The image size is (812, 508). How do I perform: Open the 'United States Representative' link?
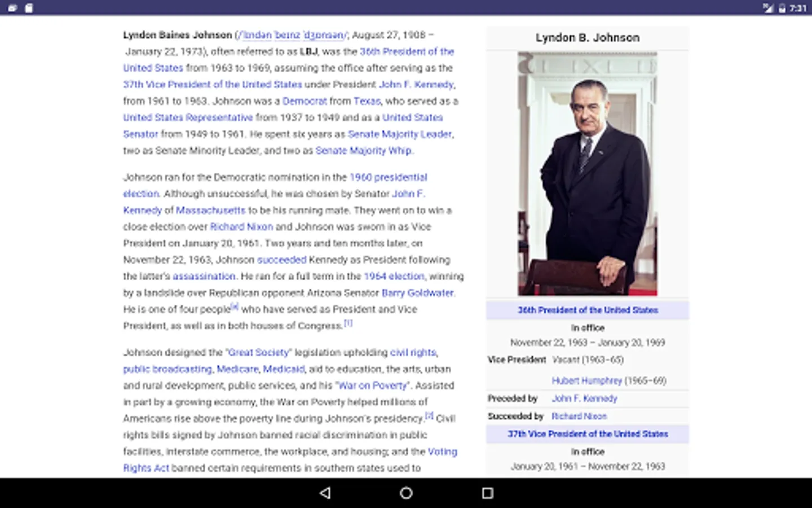[x=188, y=117]
